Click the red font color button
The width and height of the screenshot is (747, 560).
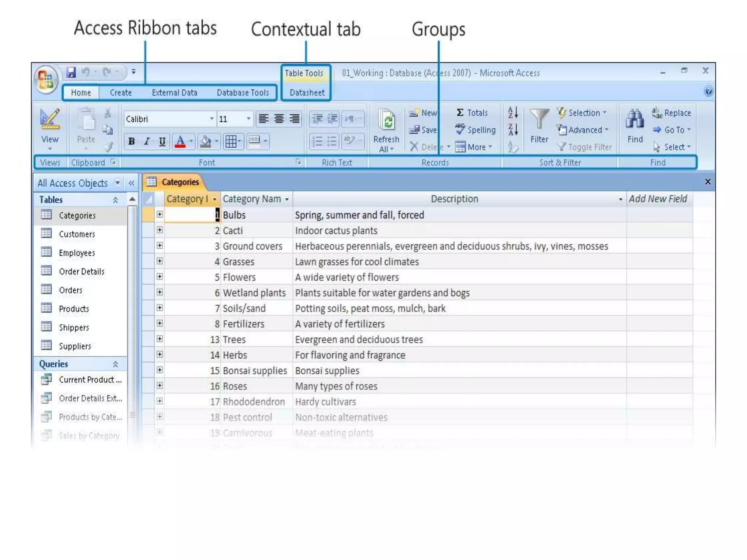tap(180, 141)
